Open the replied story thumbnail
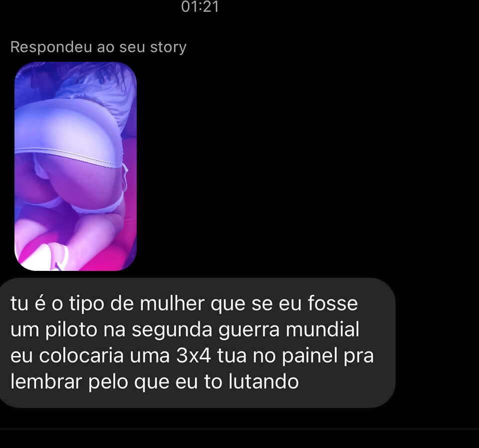 point(75,166)
